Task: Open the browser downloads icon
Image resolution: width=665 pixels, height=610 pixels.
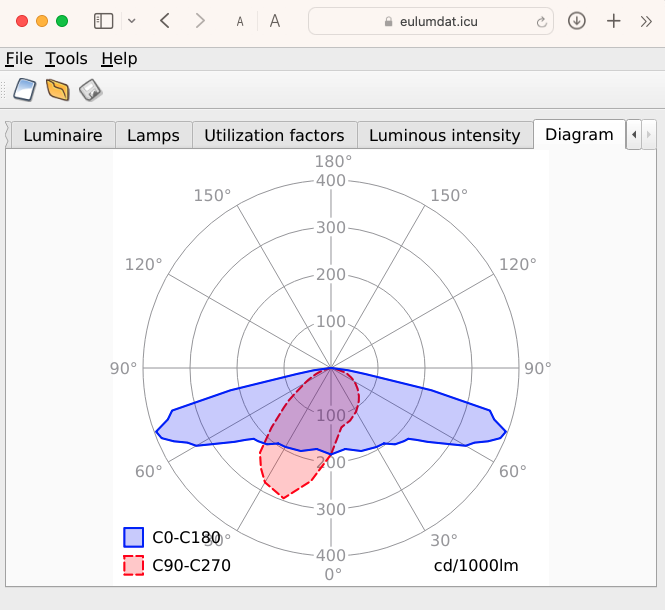Action: pos(577,21)
